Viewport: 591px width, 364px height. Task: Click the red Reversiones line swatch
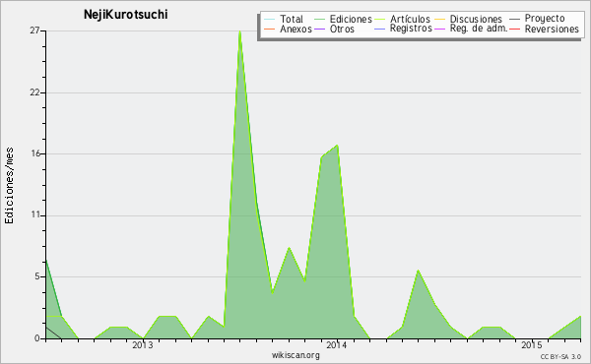514,30
